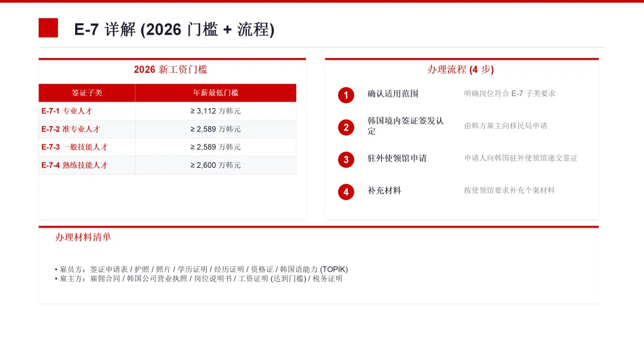
Task: Click the 办理材料清单 section heading
Action: (x=83, y=237)
